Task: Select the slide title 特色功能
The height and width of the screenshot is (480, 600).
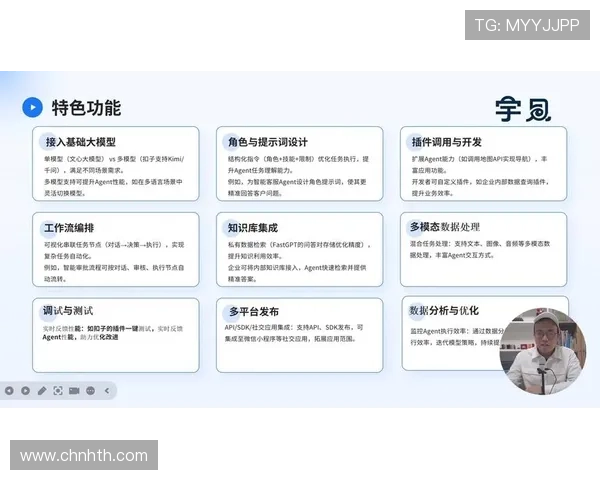Action: pyautogui.click(x=86, y=108)
